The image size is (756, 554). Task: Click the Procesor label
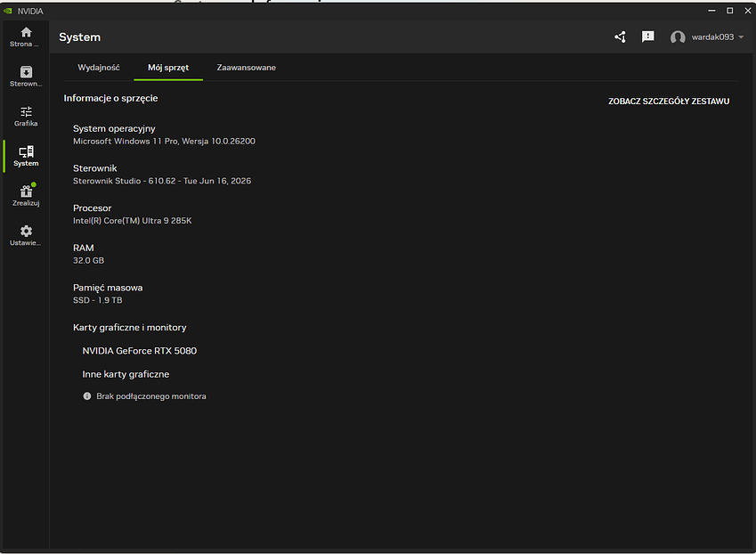pos(92,208)
